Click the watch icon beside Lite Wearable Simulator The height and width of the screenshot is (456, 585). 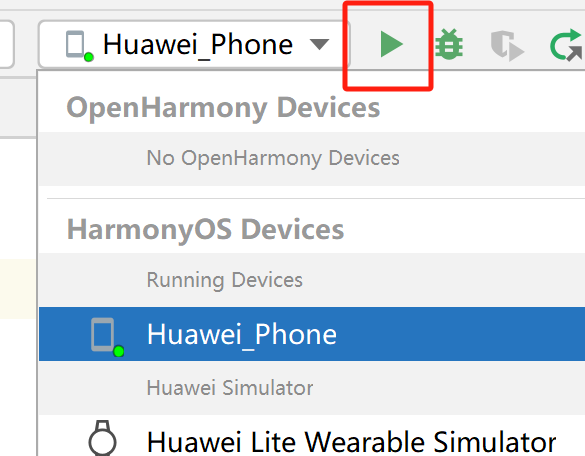click(103, 438)
